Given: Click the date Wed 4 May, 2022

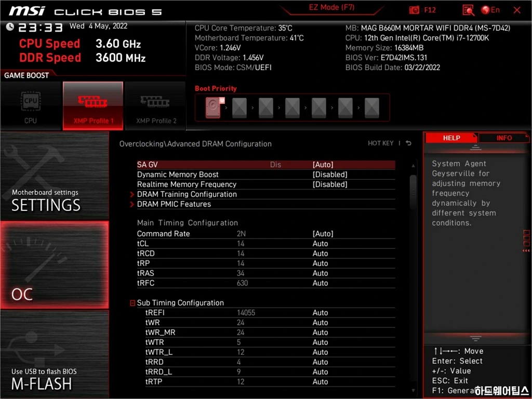Looking at the screenshot, I should point(98,26).
